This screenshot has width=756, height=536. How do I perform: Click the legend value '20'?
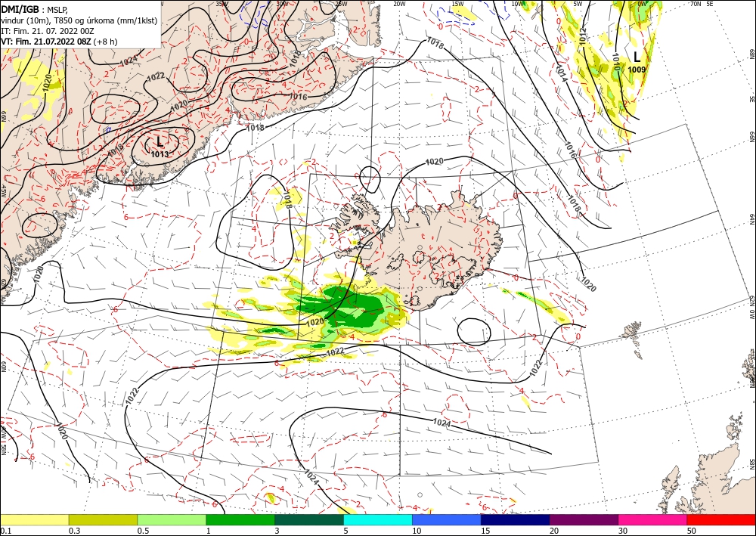[554, 531]
